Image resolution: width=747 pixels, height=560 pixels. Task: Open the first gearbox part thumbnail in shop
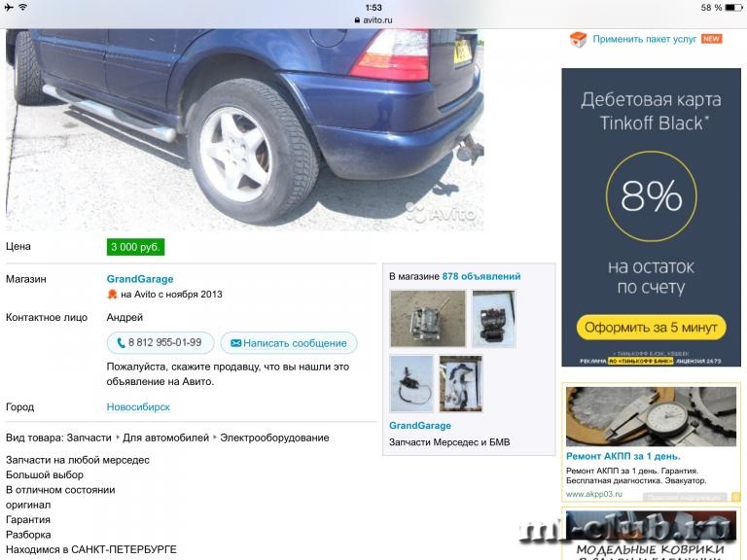(x=428, y=319)
